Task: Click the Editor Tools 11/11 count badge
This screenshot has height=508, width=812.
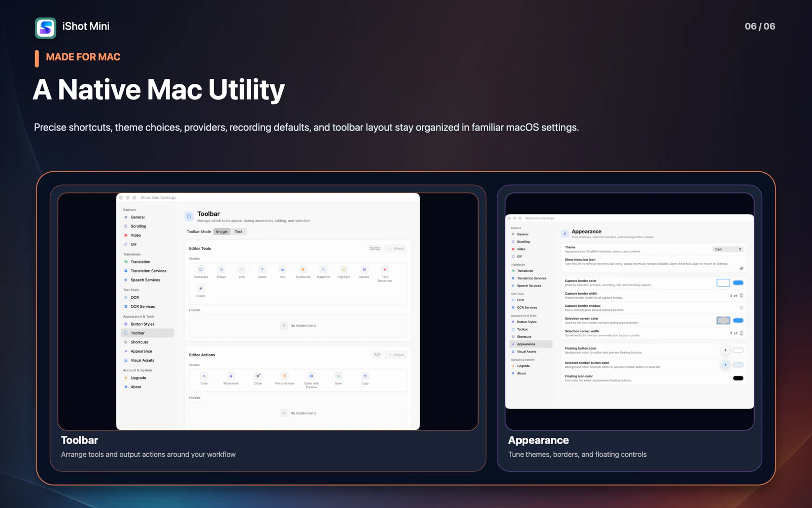Action: [375, 248]
